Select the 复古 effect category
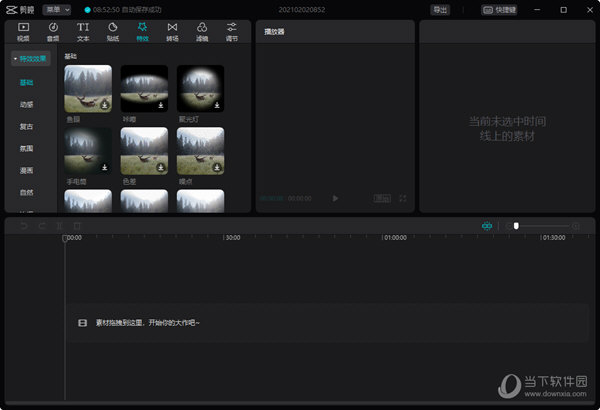 (27, 126)
